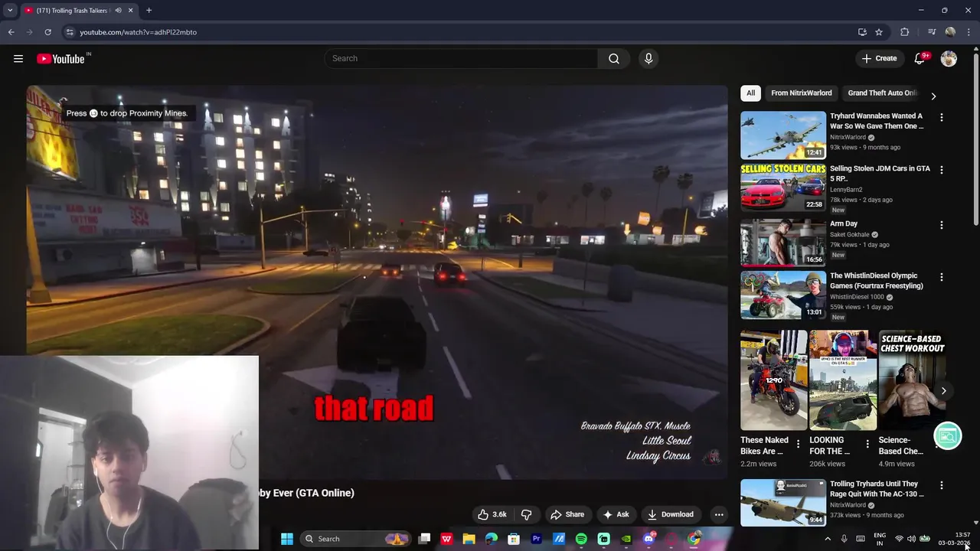Screen dimensions: 980x551
Task: Open the clock and date flyout
Action: click(x=955, y=539)
